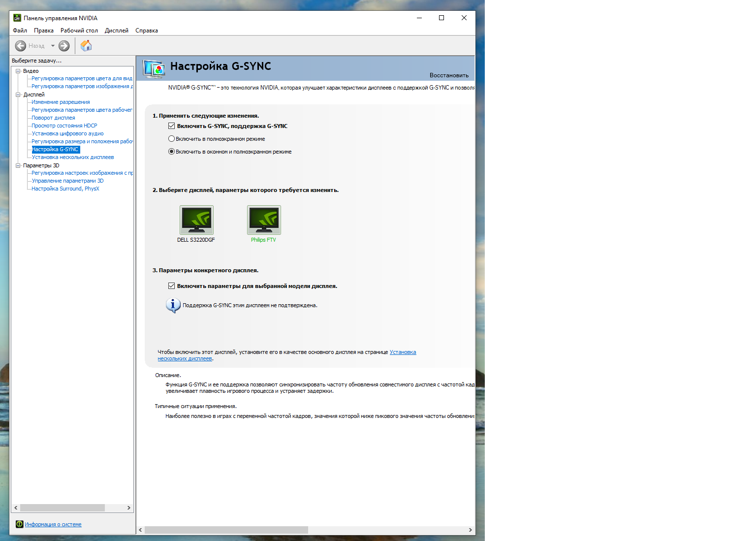Click the task tree horizontal scrollbar thumb

click(x=63, y=508)
